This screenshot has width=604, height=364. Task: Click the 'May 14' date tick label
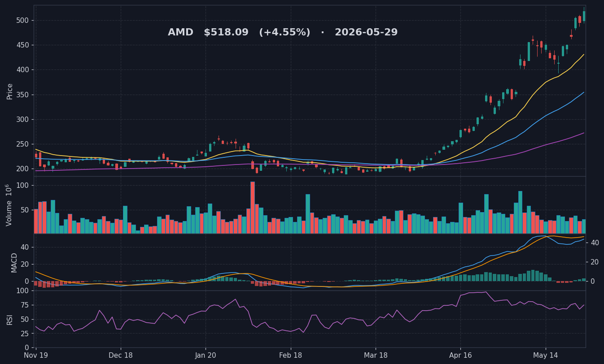click(x=546, y=355)
